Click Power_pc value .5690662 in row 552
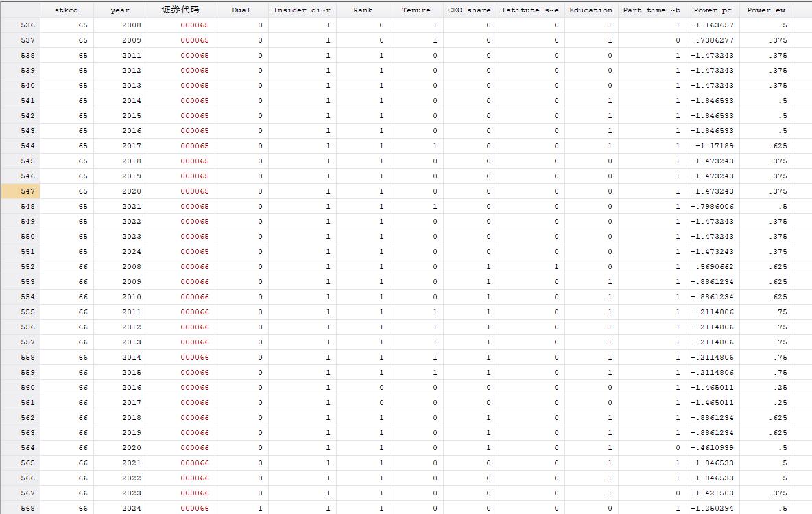Image resolution: width=812 pixels, height=514 pixels. (x=712, y=267)
